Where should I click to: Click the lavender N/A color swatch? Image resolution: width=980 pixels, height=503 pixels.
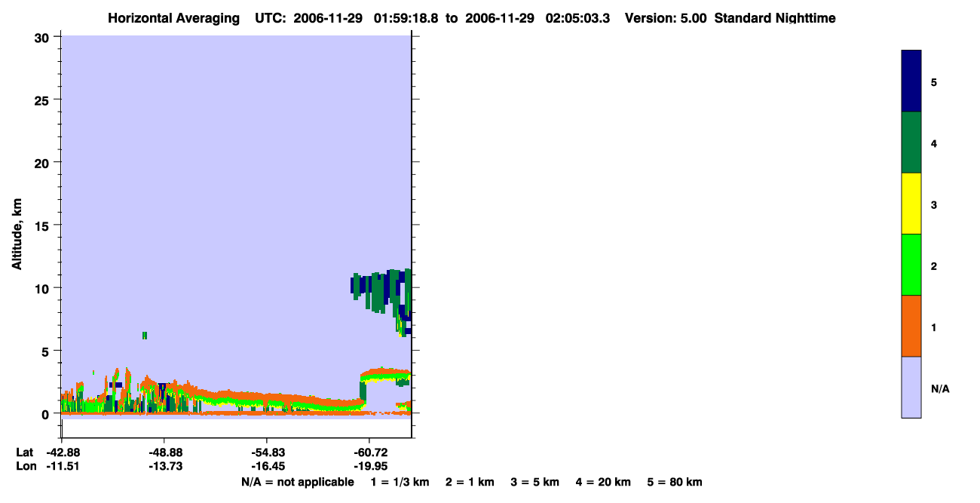point(911,387)
